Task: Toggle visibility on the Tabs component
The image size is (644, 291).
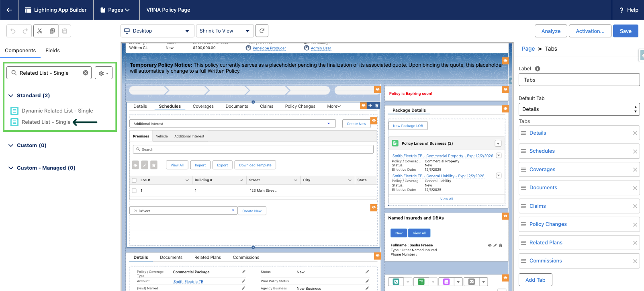Action: 363,106
